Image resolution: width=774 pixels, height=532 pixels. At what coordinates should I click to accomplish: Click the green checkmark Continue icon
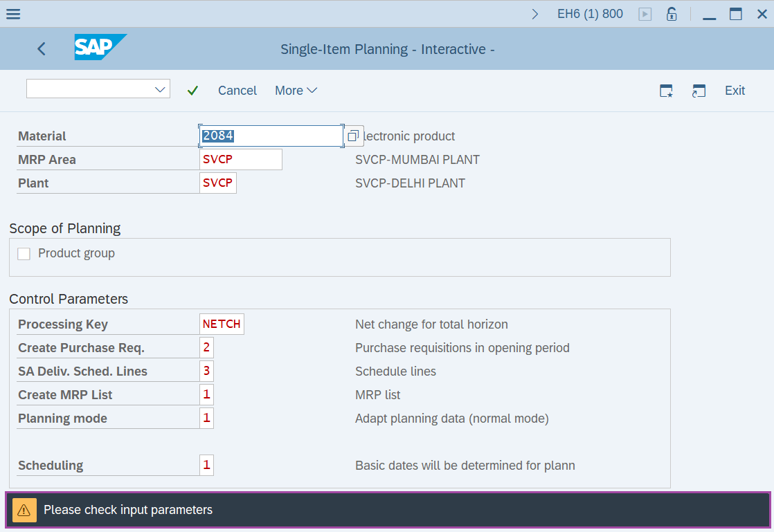click(192, 91)
